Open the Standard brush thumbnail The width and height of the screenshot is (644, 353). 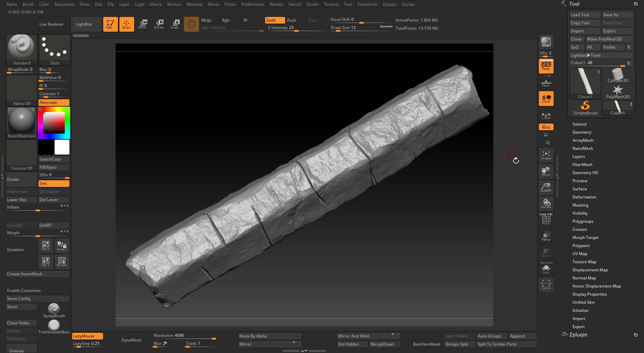coord(22,50)
